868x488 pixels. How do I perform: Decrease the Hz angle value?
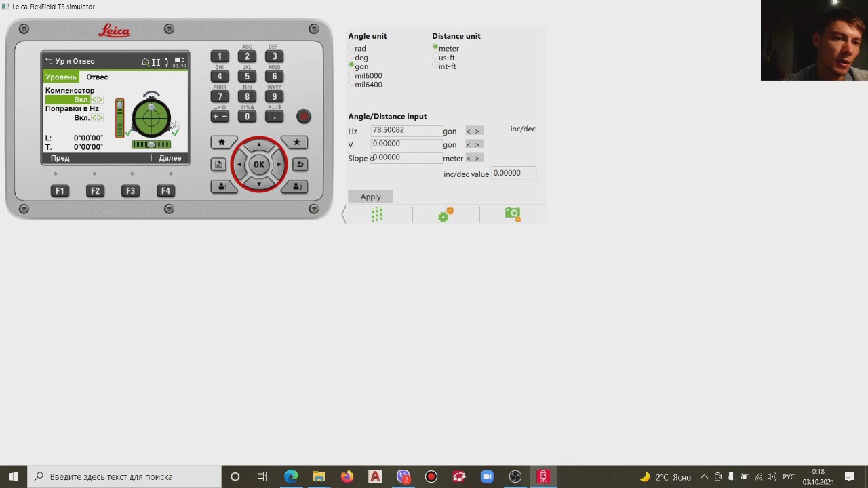[469, 131]
